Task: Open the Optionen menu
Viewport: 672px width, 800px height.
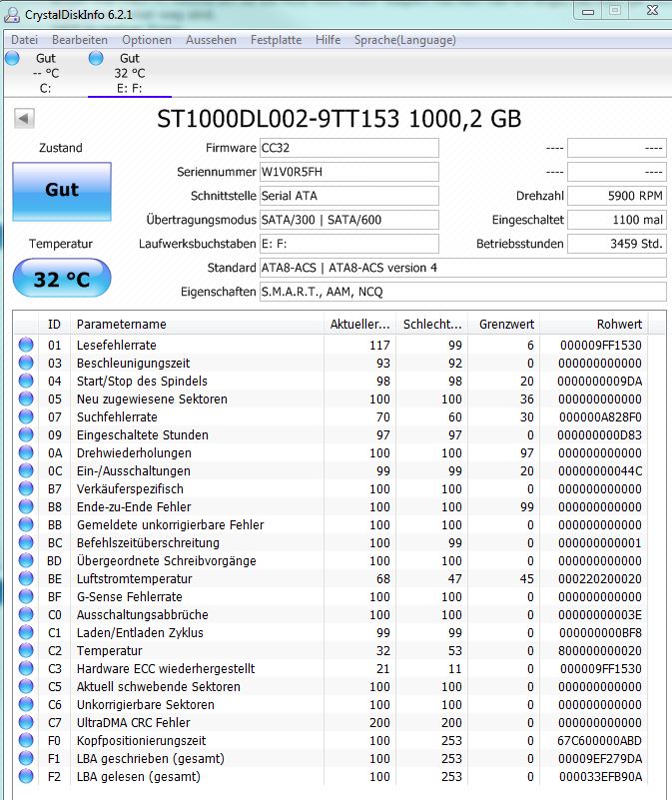Action: pos(147,40)
